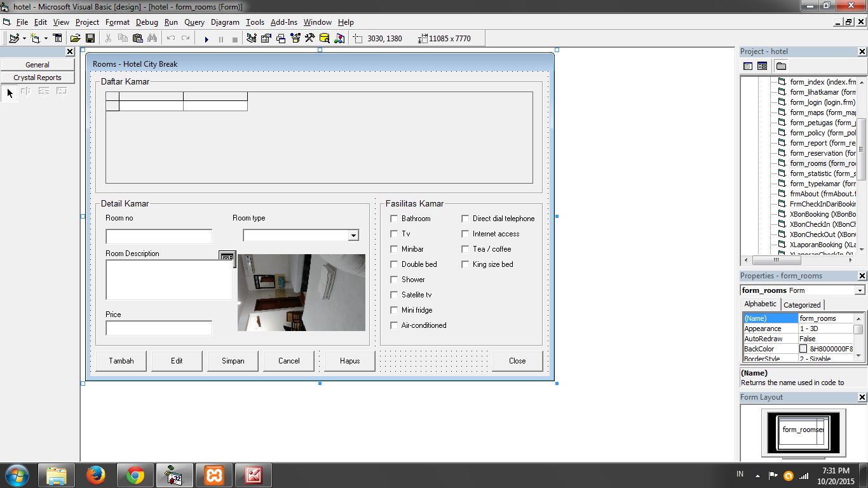
Task: Select form_login in the Project tree
Action: [822, 102]
